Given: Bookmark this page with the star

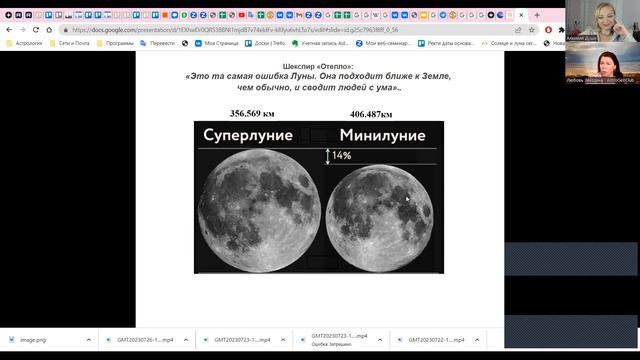Looking at the screenshot, I should [x=531, y=30].
